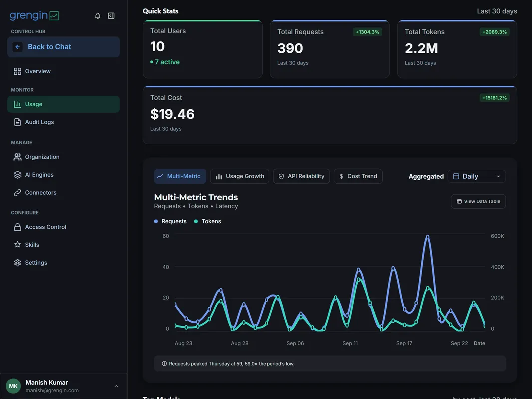Click the AI Engines layers icon
The height and width of the screenshot is (399, 532).
[x=17, y=175]
